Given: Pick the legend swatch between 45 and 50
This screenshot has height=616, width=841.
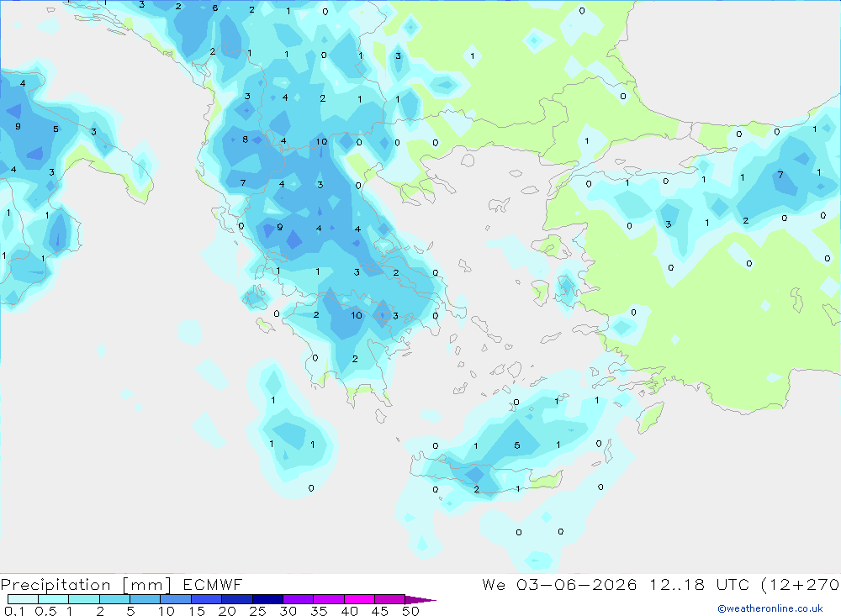Looking at the screenshot, I should pyautogui.click(x=390, y=599).
